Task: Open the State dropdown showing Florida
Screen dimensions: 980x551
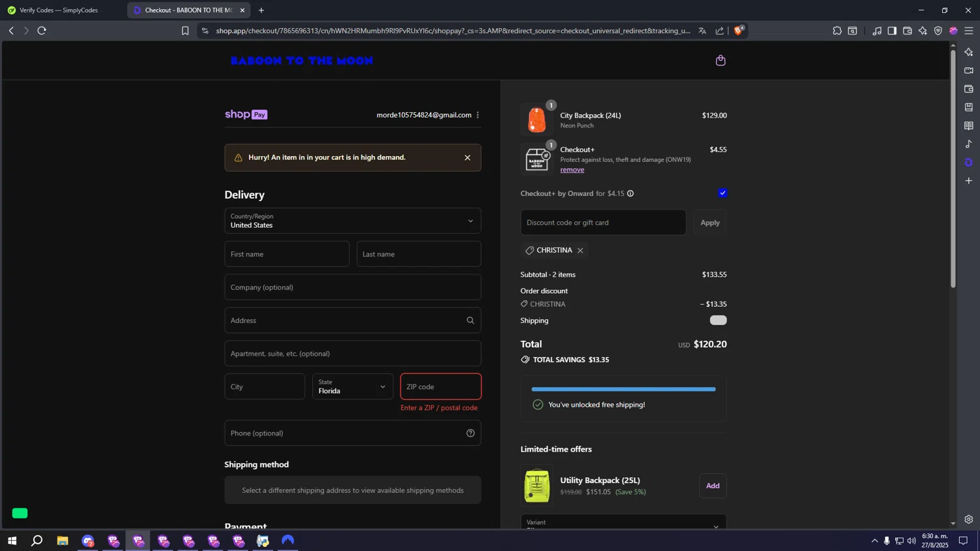Action: (x=353, y=386)
